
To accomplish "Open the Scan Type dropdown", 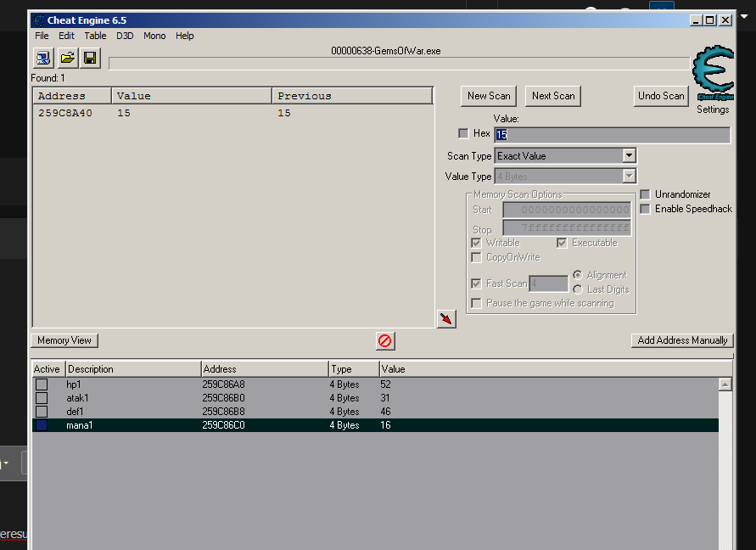I will click(x=629, y=156).
